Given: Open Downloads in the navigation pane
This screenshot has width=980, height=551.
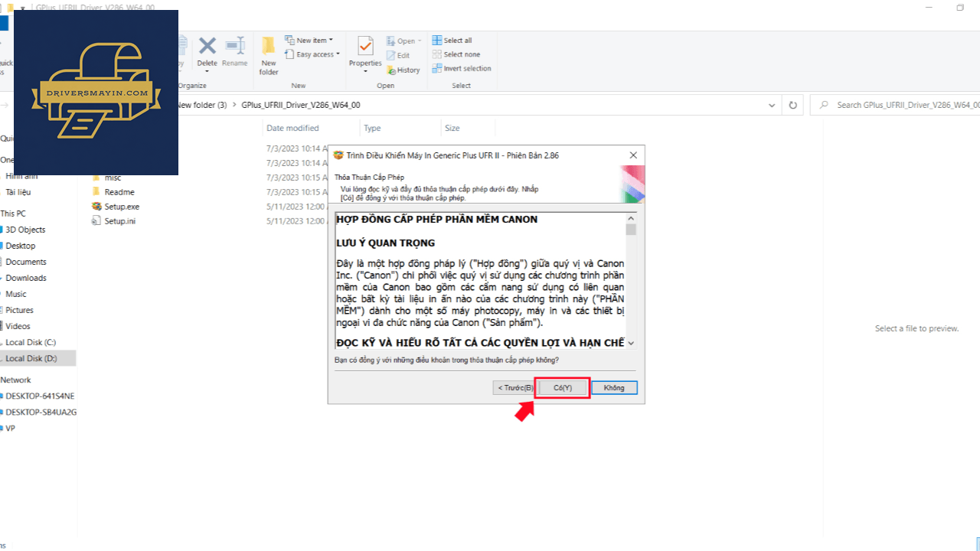Looking at the screenshot, I should tap(26, 278).
